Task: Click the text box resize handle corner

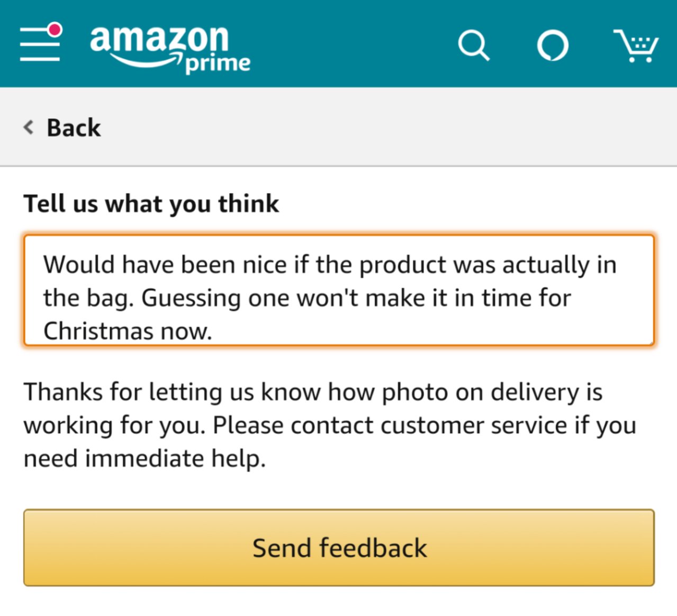Action: tap(650, 342)
